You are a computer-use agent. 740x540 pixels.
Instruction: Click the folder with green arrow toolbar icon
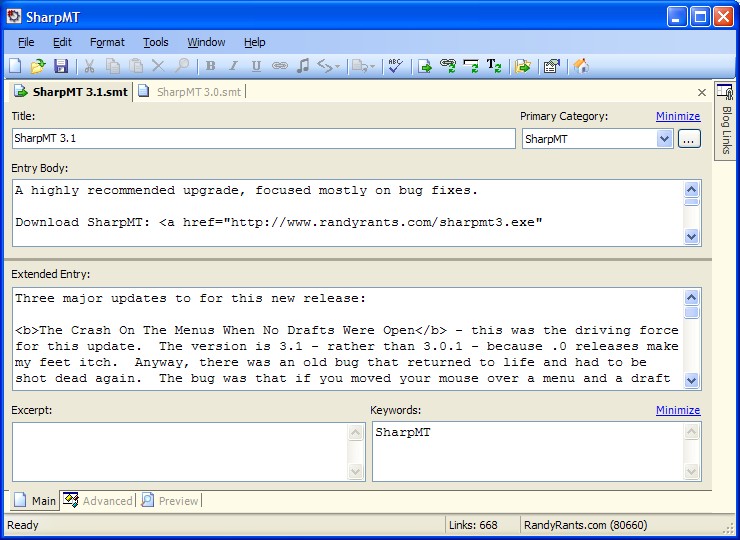pos(523,66)
